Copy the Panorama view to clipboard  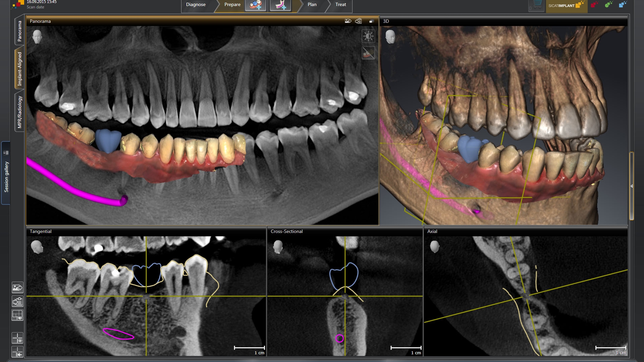pos(358,21)
